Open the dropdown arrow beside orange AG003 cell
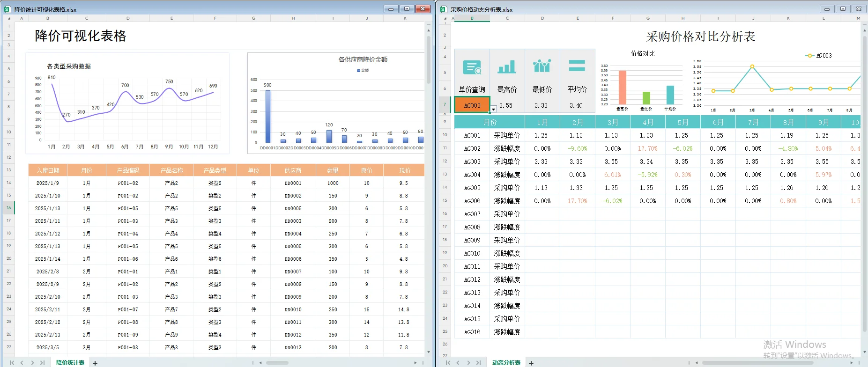This screenshot has height=367, width=868. tap(494, 109)
